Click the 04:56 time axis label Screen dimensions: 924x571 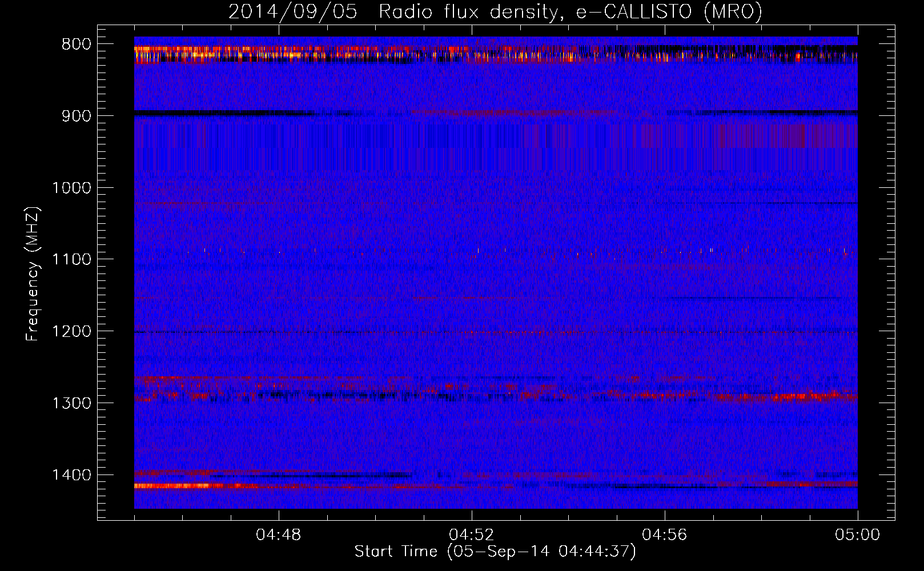coord(665,535)
